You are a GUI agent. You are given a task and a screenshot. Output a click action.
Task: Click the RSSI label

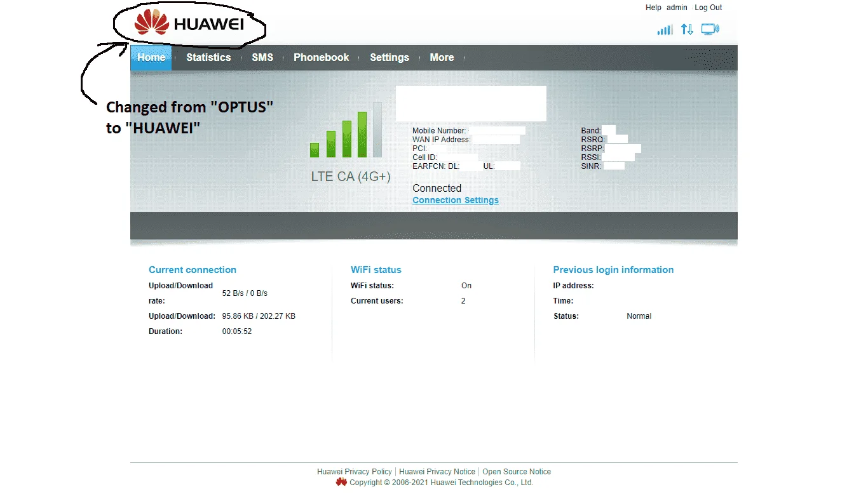tap(591, 157)
